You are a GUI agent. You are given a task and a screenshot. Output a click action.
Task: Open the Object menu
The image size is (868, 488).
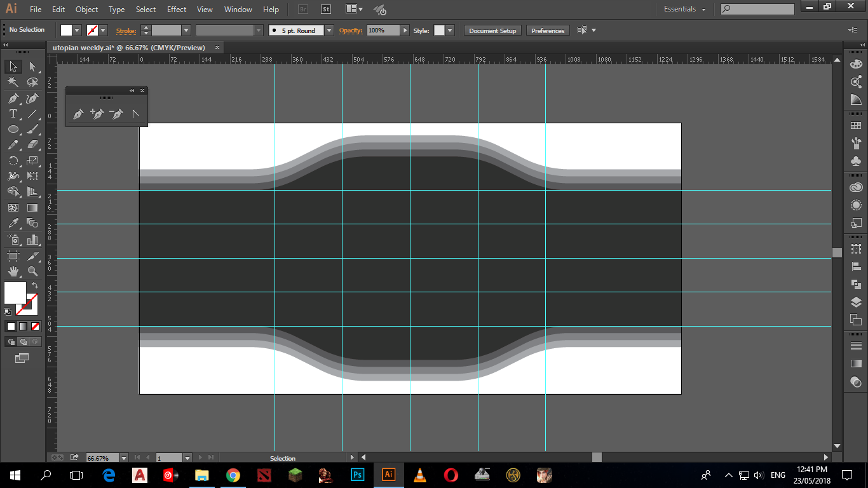(x=86, y=10)
